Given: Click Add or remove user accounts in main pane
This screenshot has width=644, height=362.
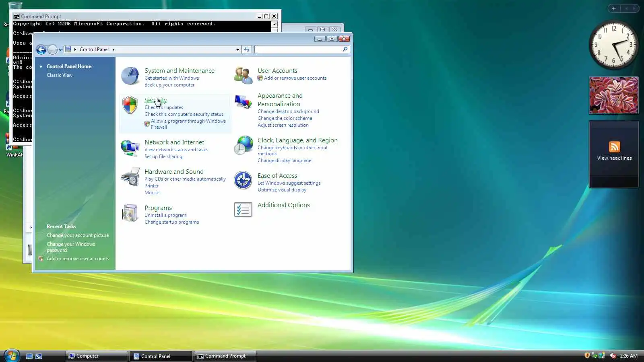Looking at the screenshot, I should (295, 78).
